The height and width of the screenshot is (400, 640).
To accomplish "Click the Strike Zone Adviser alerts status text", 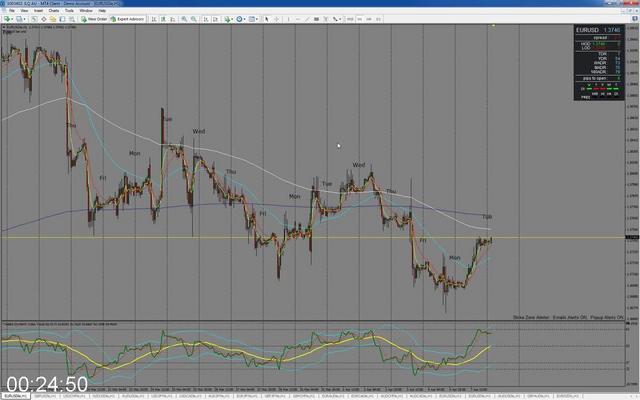I will 568,317.
